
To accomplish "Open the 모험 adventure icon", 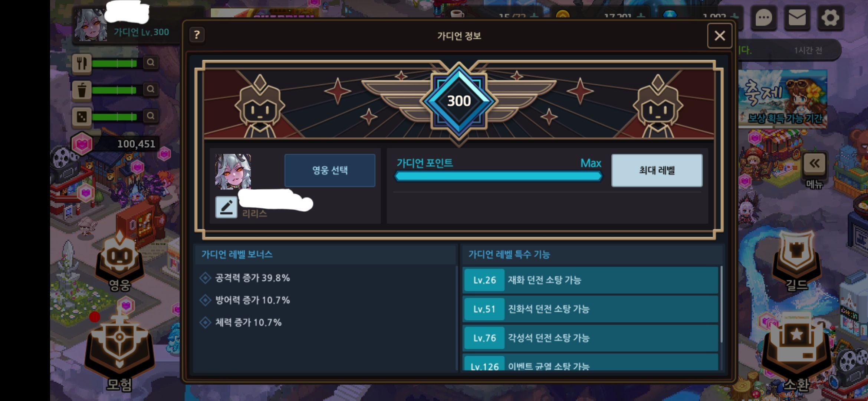I will [119, 353].
